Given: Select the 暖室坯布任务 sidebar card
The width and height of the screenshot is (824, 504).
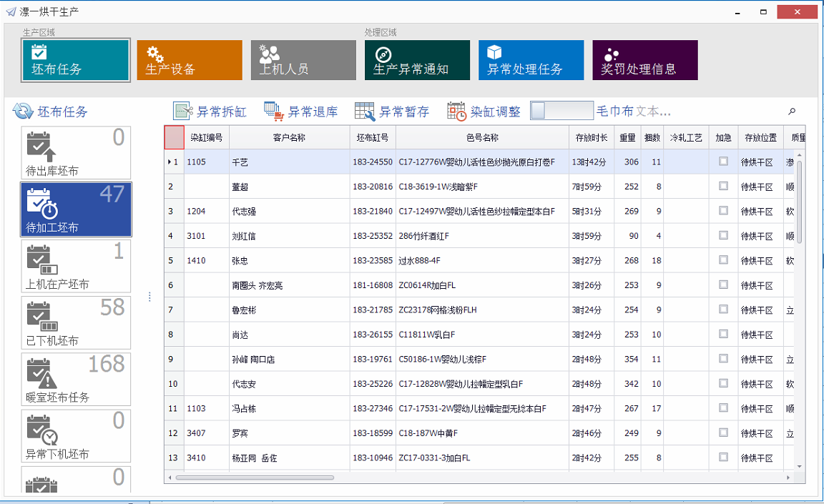Looking at the screenshot, I should click(76, 380).
